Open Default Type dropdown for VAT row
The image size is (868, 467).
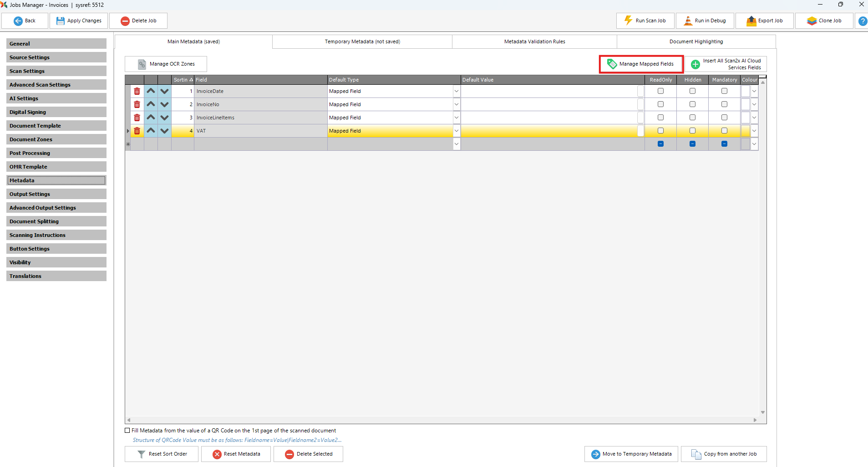(x=456, y=131)
